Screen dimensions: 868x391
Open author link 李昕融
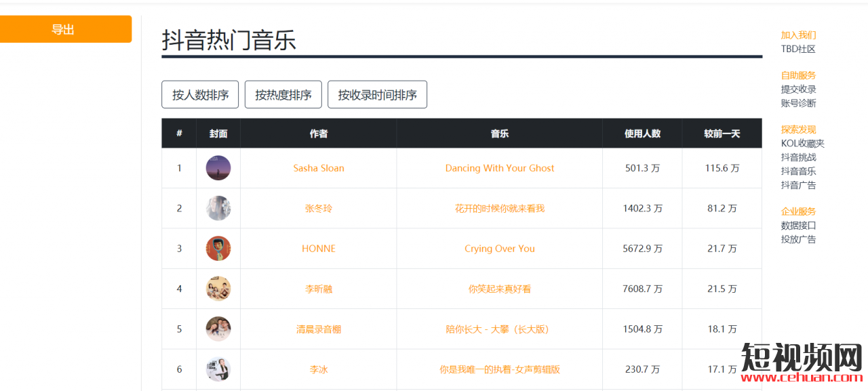pos(319,289)
